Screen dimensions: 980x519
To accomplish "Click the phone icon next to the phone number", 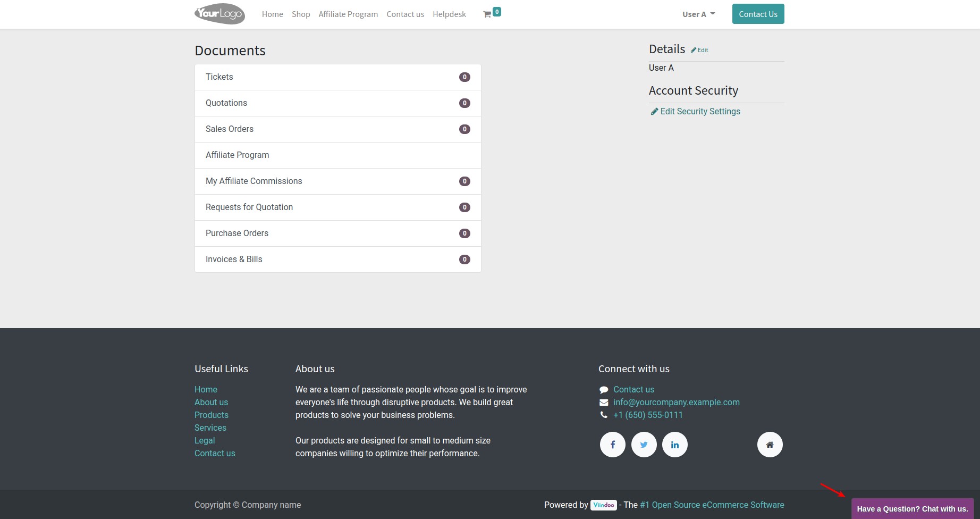I will (603, 415).
